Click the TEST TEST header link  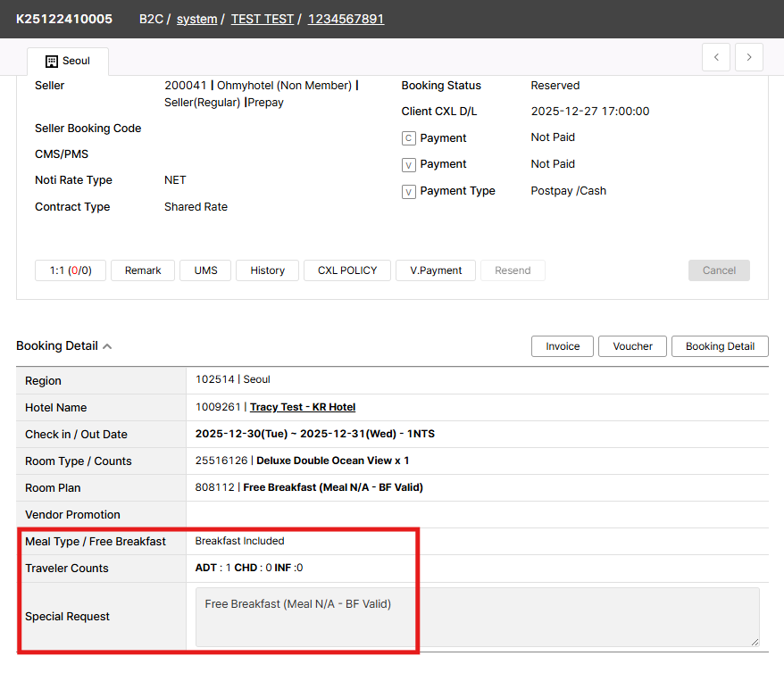(x=262, y=19)
